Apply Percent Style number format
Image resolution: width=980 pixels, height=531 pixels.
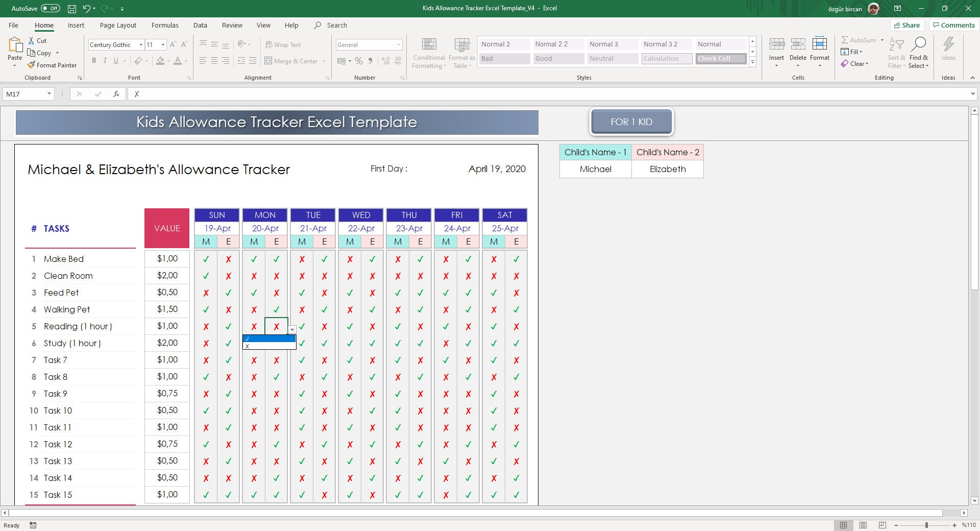[x=358, y=61]
